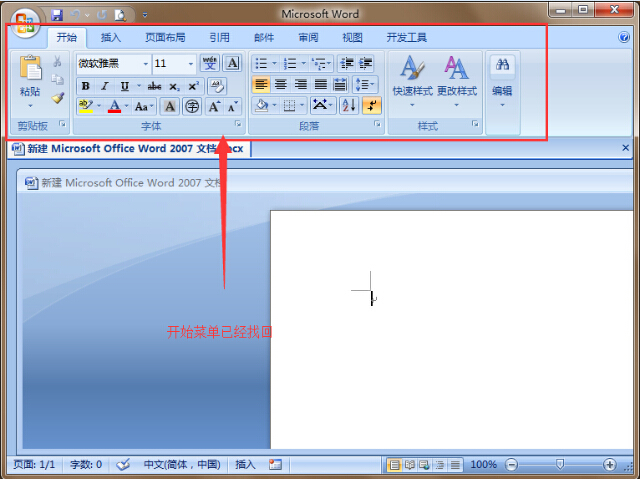The image size is (640, 479).
Task: Open the font name dropdown
Action: point(146,64)
